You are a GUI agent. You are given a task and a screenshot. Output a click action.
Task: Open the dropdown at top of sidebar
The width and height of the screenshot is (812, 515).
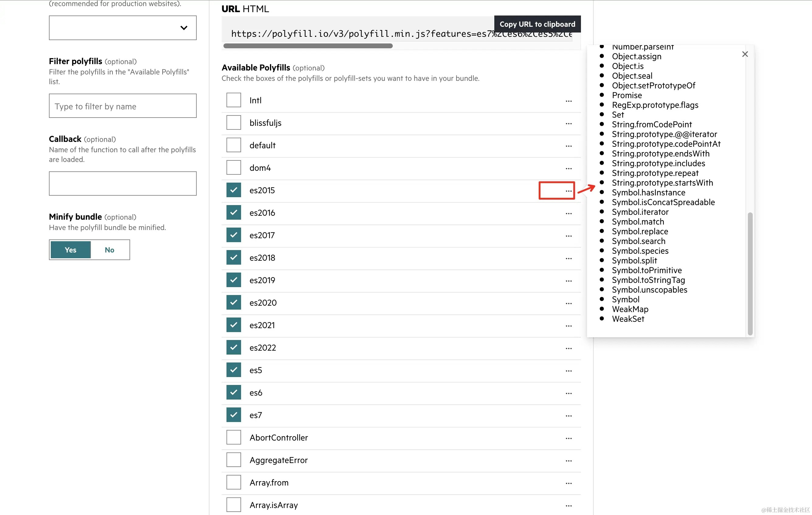coord(123,28)
